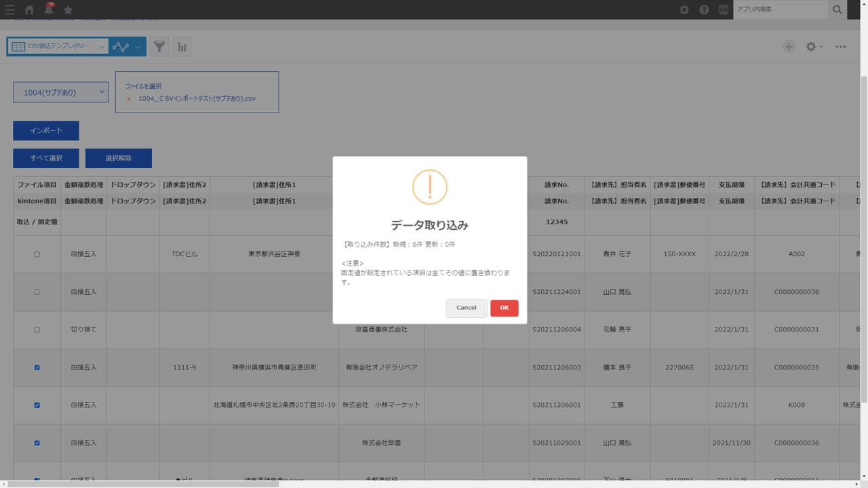Uncheck the row checkbox for S20211206001
Image resolution: width=868 pixels, height=488 pixels.
pyautogui.click(x=37, y=405)
